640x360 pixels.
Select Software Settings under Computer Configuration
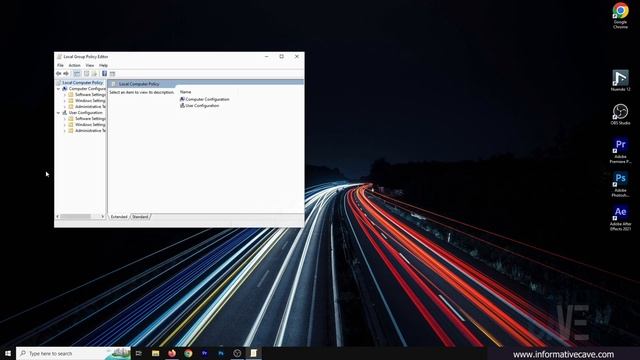(90, 94)
